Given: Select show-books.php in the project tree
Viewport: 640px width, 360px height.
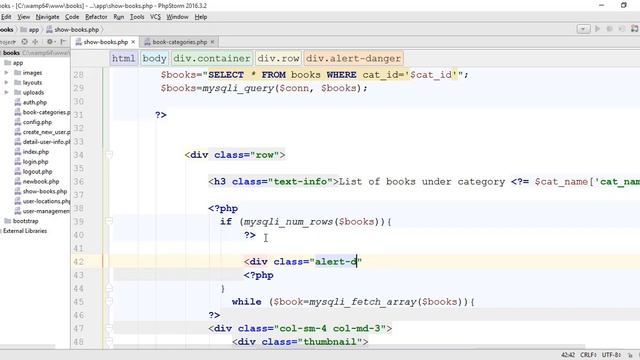Looking at the screenshot, I should click(x=41, y=191).
